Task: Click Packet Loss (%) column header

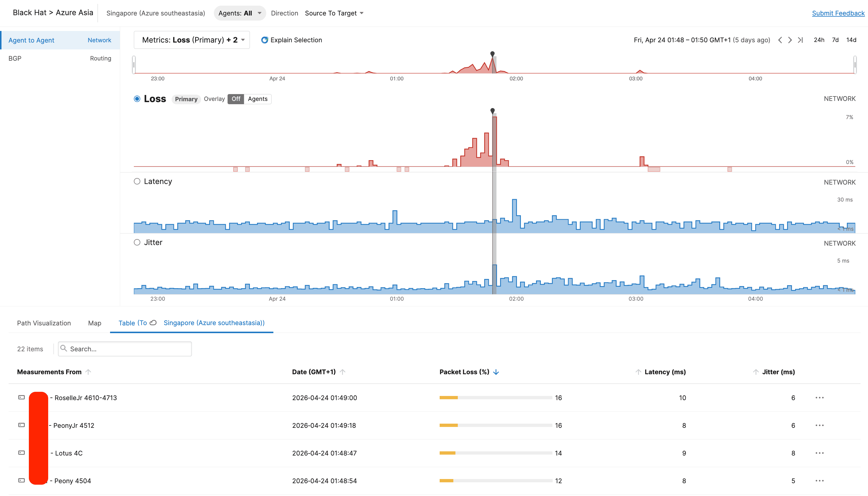Action: [x=464, y=372]
